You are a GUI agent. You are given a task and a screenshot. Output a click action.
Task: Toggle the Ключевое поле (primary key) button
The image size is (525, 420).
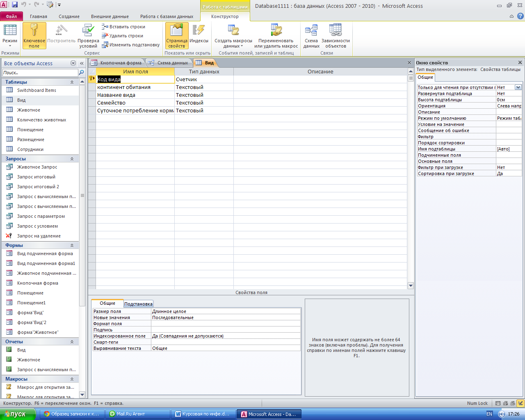pyautogui.click(x=34, y=36)
